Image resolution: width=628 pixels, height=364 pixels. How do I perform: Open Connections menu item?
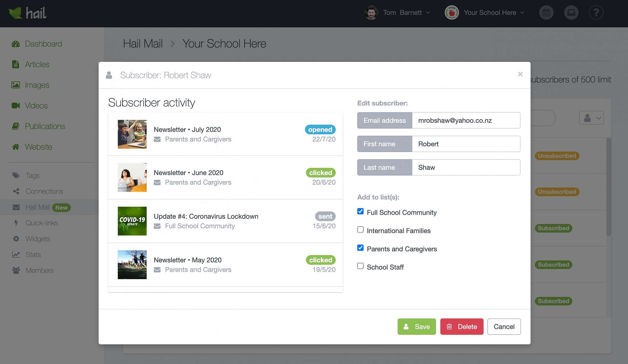(44, 191)
